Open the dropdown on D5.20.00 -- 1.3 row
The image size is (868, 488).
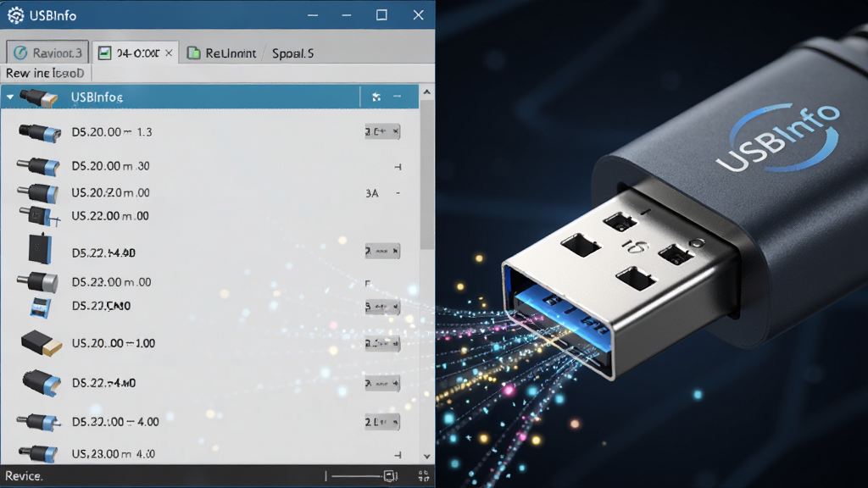tap(382, 131)
